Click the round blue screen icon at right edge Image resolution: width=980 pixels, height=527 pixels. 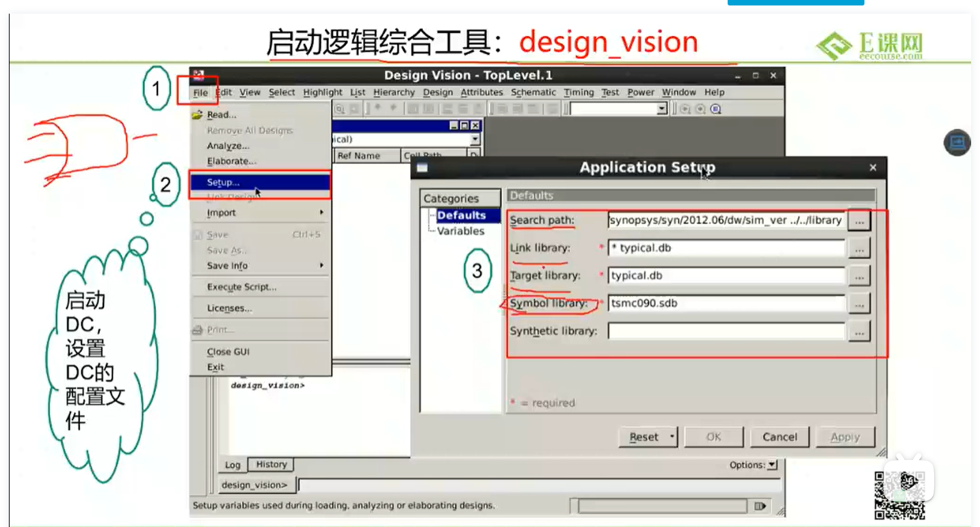click(957, 143)
